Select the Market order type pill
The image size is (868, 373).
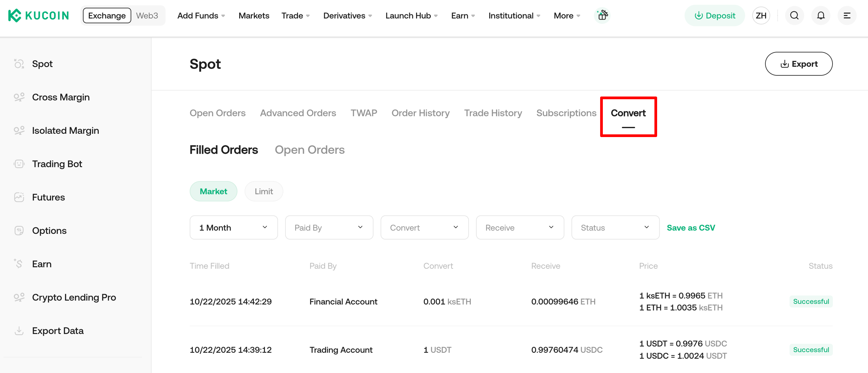(x=213, y=191)
